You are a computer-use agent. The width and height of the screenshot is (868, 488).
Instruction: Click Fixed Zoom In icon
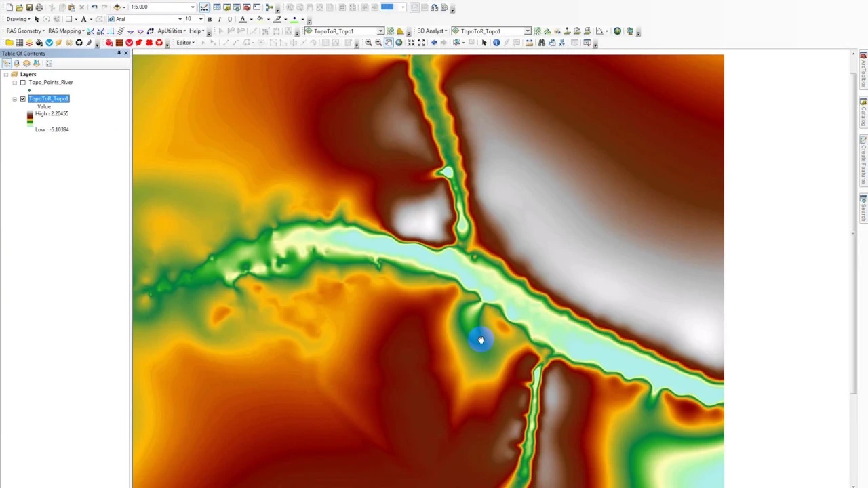411,43
